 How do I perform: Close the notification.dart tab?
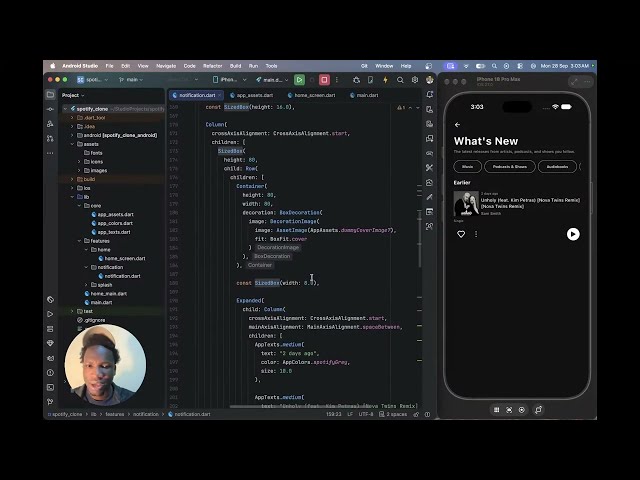click(x=220, y=96)
